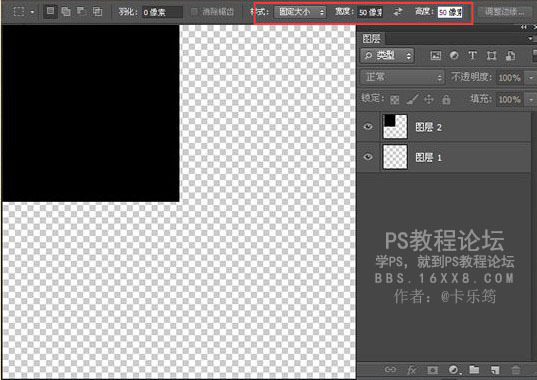This screenshot has height=380, width=537.
Task: Open the marquee tool preset dropdown arrow
Action: [32, 12]
